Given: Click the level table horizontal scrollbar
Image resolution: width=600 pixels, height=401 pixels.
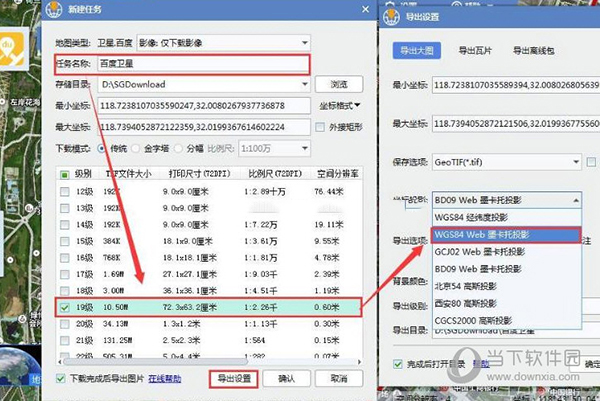Looking at the screenshot, I should coord(155,362).
